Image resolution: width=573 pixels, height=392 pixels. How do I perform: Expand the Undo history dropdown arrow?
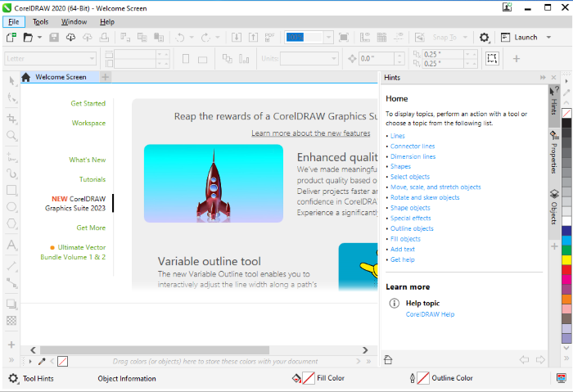coord(192,38)
